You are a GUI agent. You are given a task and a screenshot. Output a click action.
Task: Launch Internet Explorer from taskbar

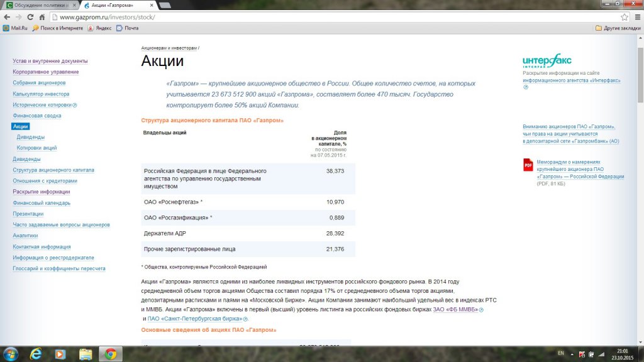pyautogui.click(x=36, y=354)
